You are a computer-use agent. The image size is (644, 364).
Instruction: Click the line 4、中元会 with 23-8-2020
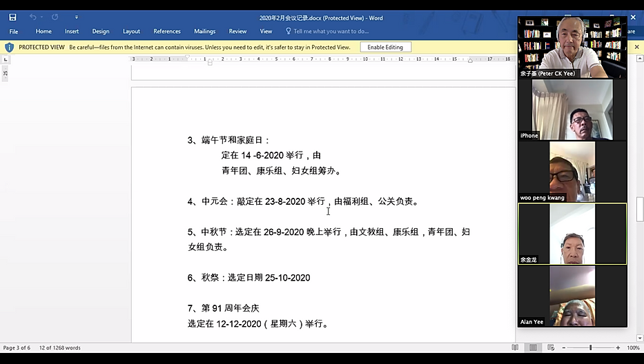(304, 201)
